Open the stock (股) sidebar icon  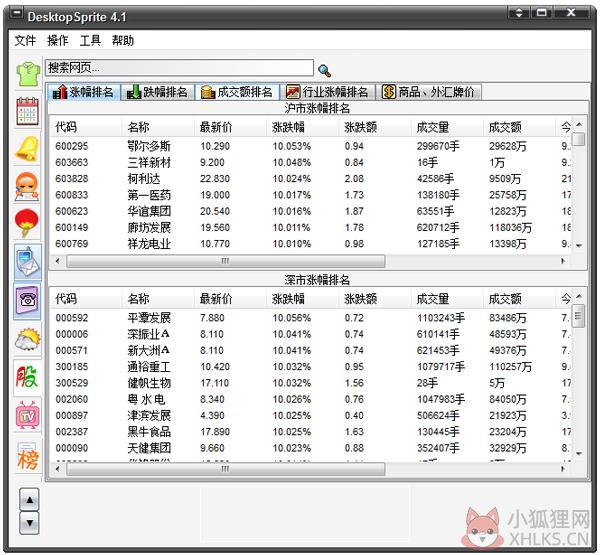point(27,377)
